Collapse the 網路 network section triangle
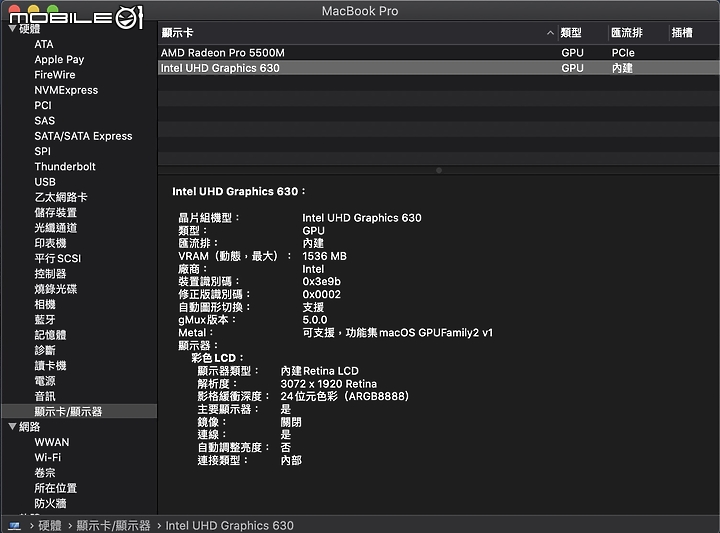The image size is (720, 533). click(13, 426)
